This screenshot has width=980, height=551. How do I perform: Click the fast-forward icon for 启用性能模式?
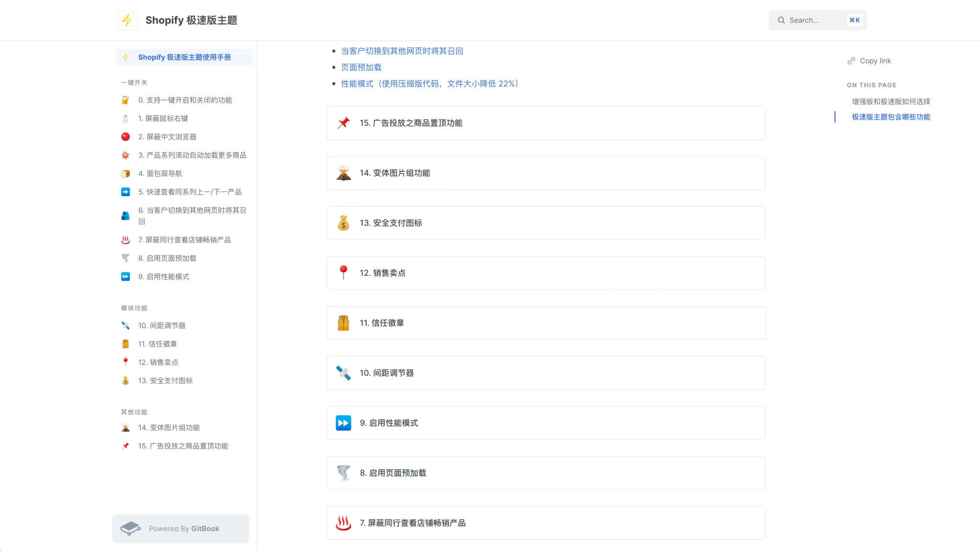pos(343,423)
